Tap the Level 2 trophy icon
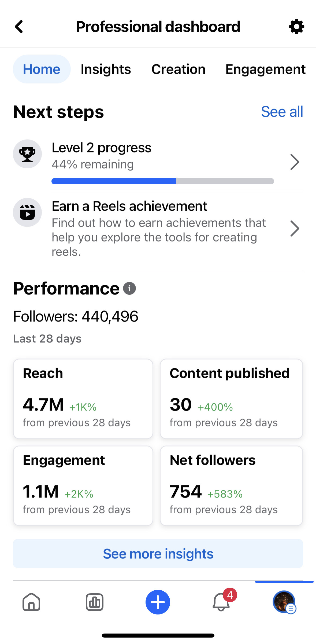 27,154
